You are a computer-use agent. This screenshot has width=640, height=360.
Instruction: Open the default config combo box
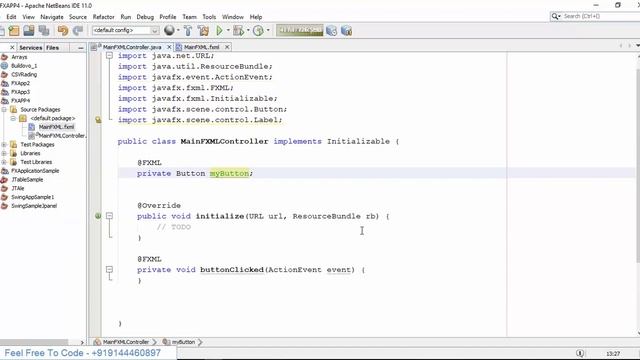125,30
